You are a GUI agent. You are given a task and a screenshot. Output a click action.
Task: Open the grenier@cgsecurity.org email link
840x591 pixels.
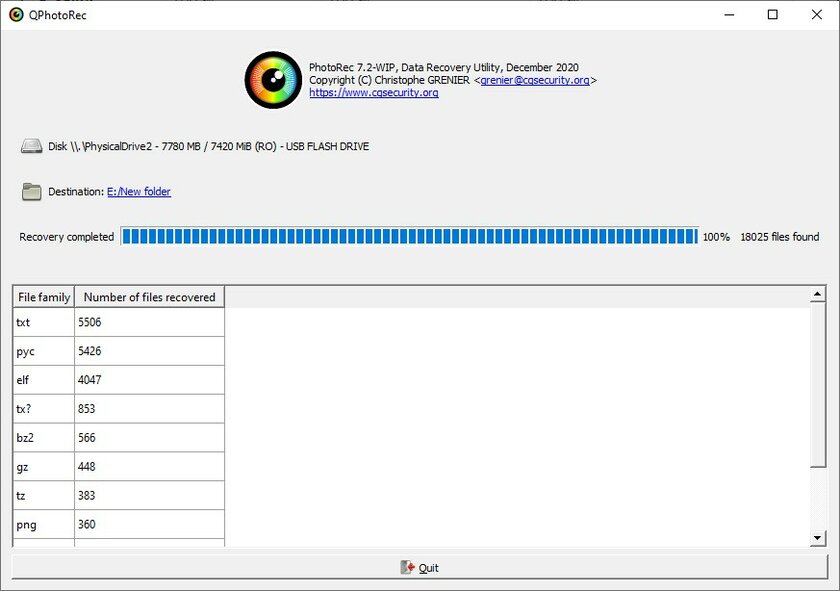(535, 80)
